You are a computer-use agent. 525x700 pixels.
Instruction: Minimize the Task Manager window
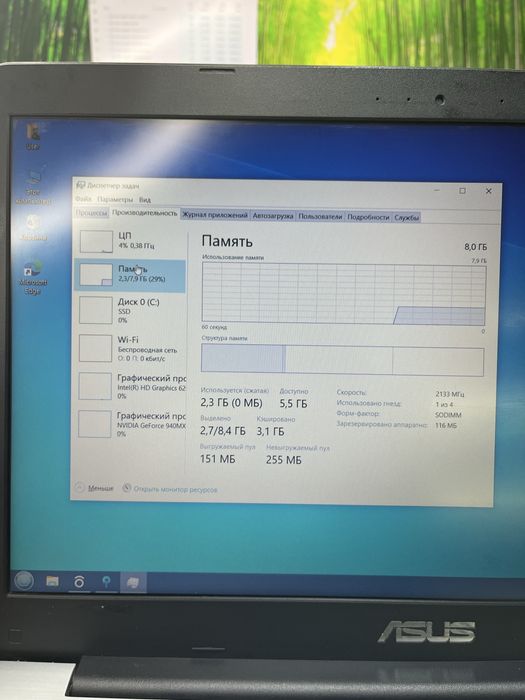437,190
